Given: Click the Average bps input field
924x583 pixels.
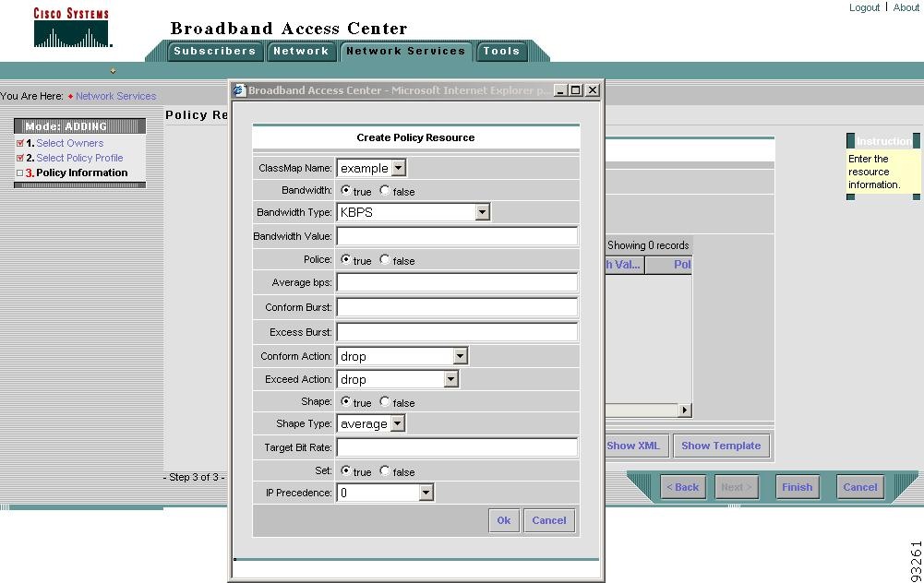Looking at the screenshot, I should [x=457, y=282].
